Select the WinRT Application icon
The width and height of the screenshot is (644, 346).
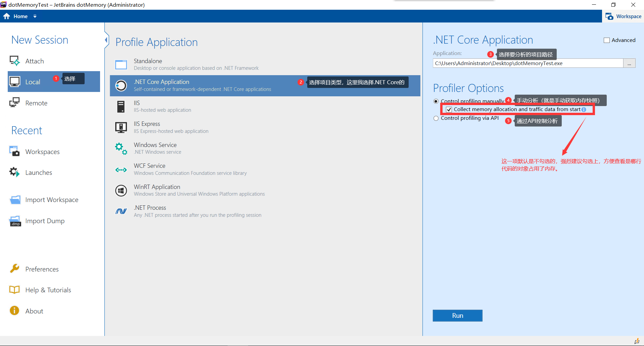pos(121,190)
